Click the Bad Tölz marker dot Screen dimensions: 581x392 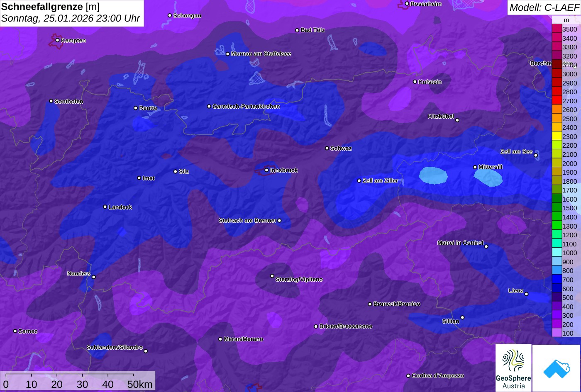click(297, 30)
